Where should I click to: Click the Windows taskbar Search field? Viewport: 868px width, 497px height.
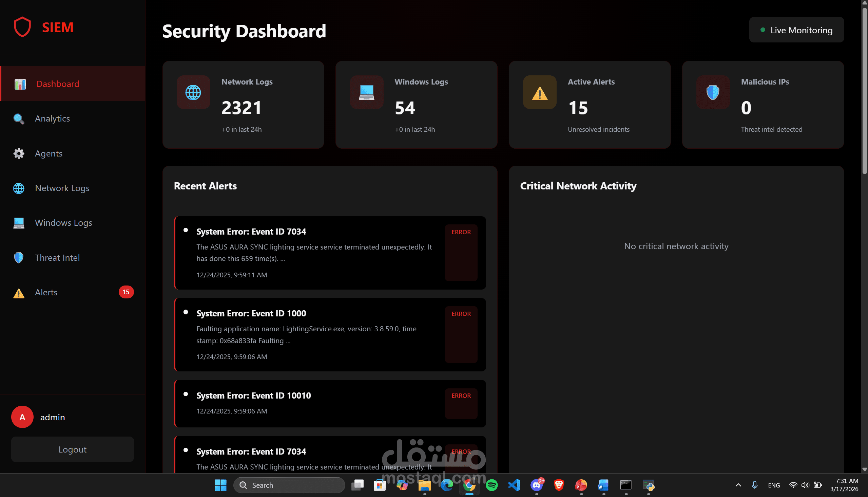coord(289,485)
